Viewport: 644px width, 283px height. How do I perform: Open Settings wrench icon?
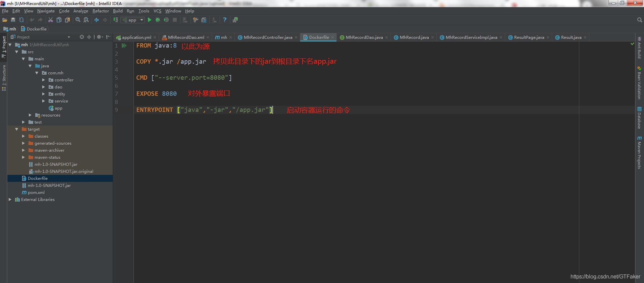pyautogui.click(x=196, y=20)
